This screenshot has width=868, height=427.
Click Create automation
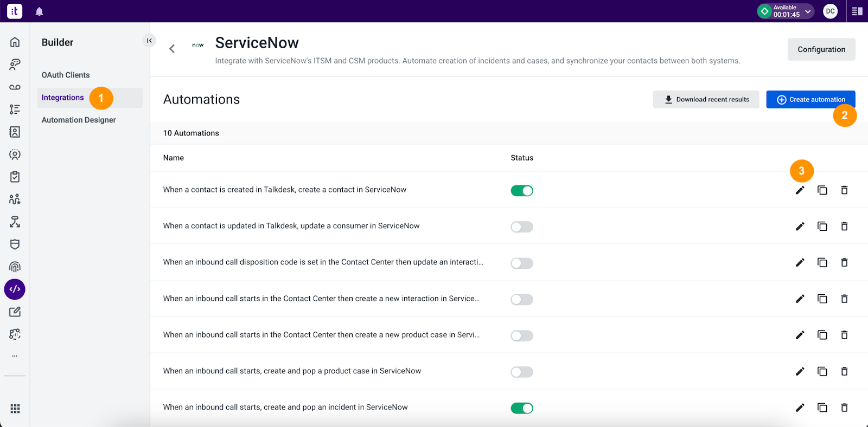click(x=810, y=100)
